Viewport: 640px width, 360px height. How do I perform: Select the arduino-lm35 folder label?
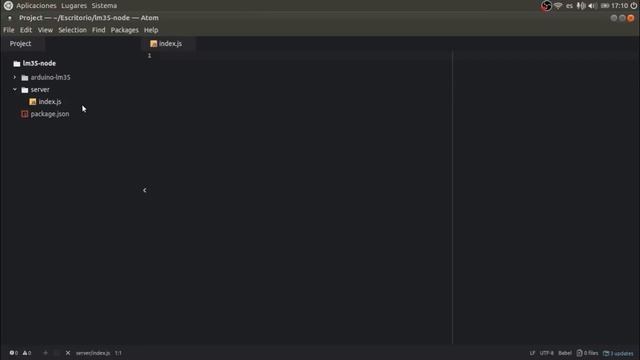(50, 77)
